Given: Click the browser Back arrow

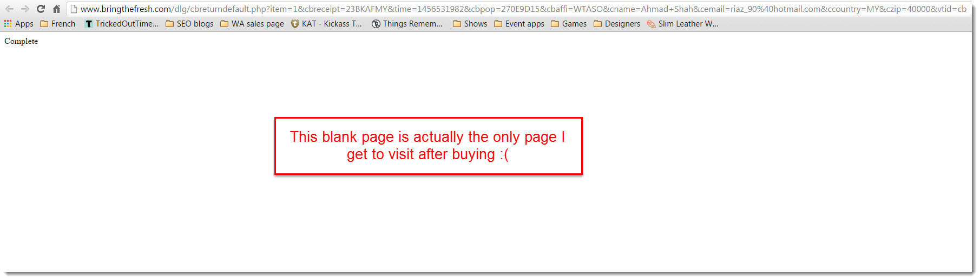Looking at the screenshot, I should tap(10, 9).
